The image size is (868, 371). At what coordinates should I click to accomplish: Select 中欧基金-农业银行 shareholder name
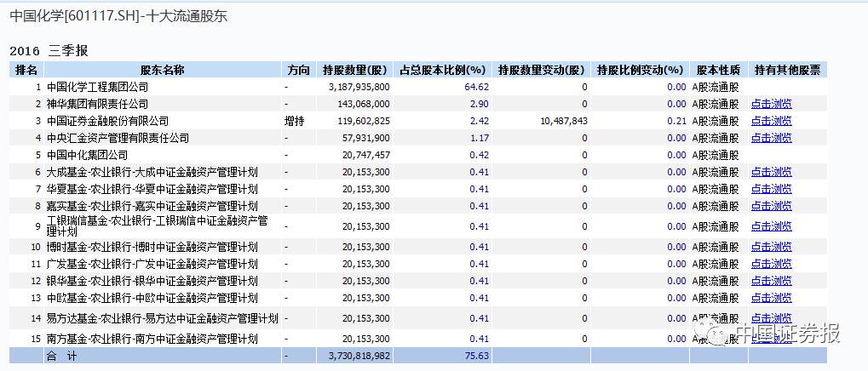[x=152, y=298]
